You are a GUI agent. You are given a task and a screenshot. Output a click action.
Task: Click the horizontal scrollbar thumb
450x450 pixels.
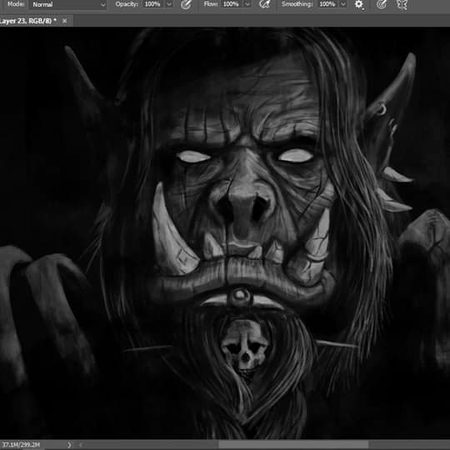tap(294, 444)
